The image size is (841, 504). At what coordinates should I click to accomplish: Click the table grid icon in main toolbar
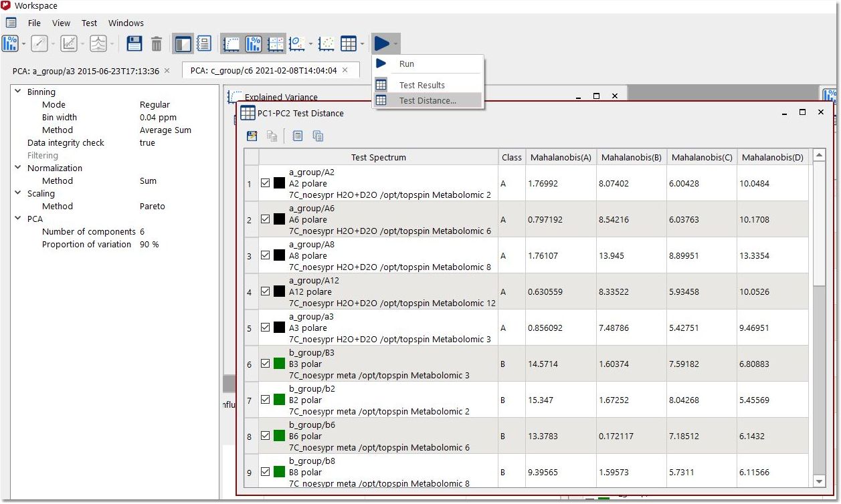tap(349, 44)
